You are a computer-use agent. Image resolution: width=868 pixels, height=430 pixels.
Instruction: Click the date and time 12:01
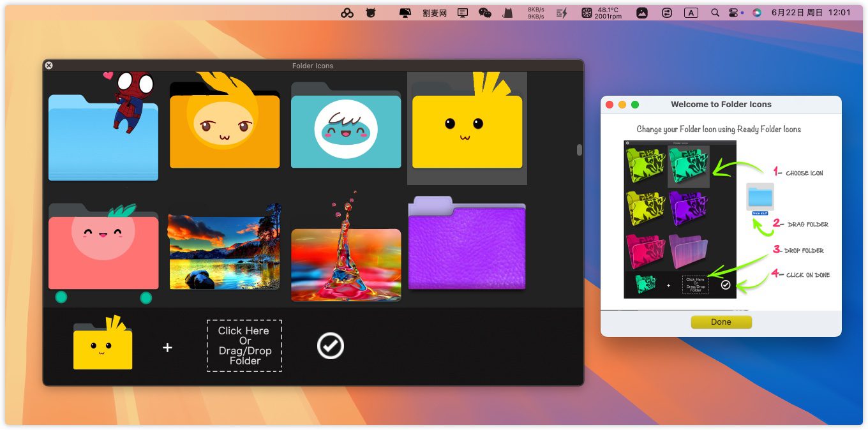click(811, 13)
